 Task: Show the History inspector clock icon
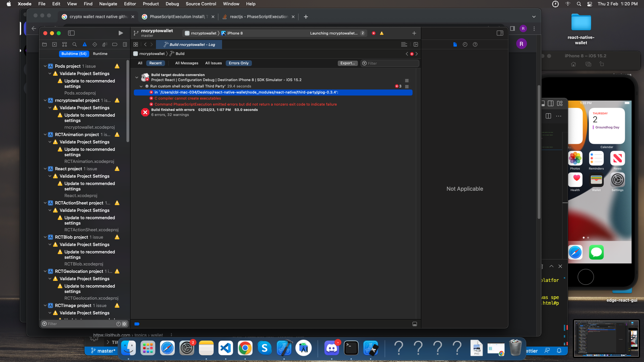coord(465,44)
